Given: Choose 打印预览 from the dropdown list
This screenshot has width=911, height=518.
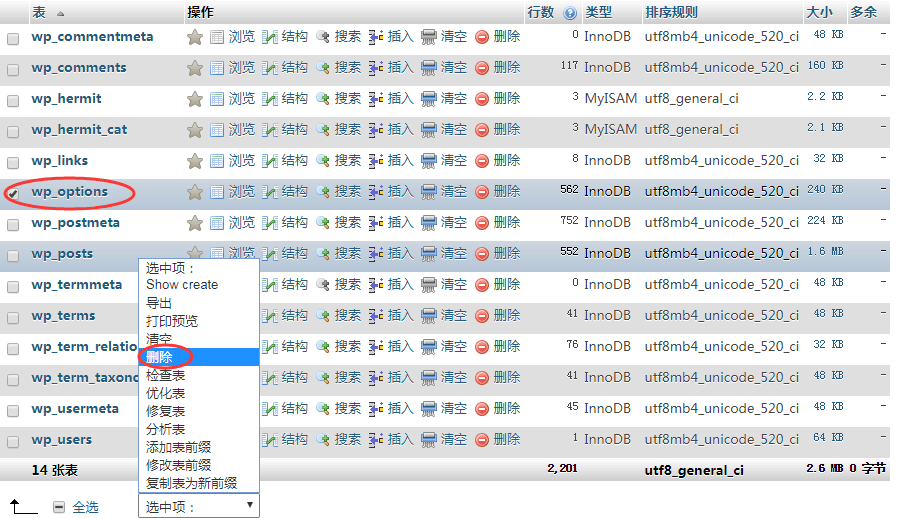Looking at the screenshot, I should pyautogui.click(x=199, y=321).
